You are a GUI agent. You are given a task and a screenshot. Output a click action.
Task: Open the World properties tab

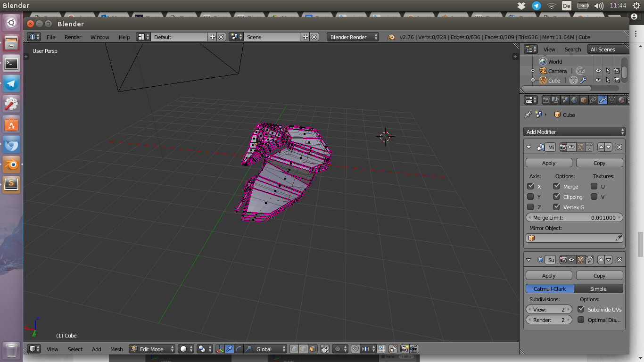[x=574, y=100]
